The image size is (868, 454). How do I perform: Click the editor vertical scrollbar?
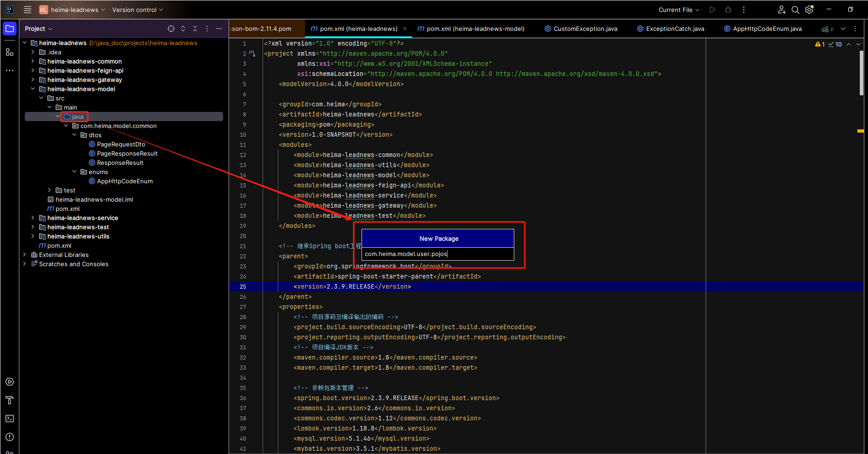point(862,73)
